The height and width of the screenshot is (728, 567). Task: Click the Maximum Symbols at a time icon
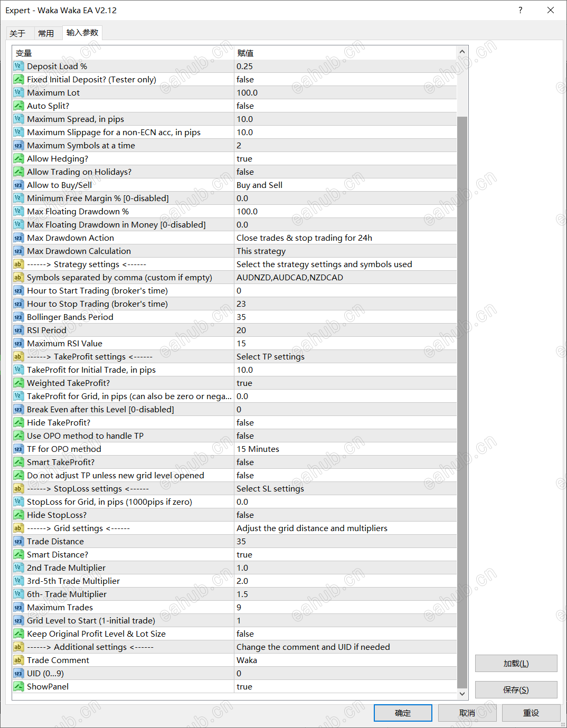click(x=18, y=145)
